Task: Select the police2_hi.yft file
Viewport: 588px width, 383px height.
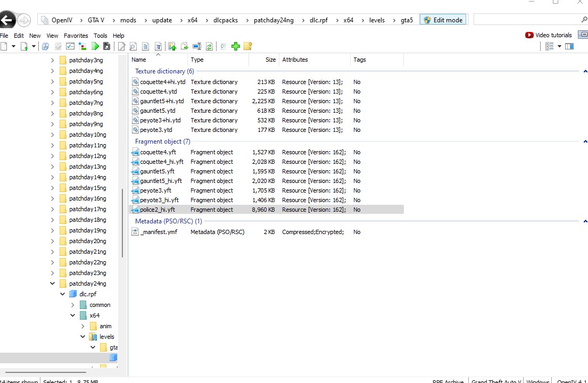Action: 266,210
